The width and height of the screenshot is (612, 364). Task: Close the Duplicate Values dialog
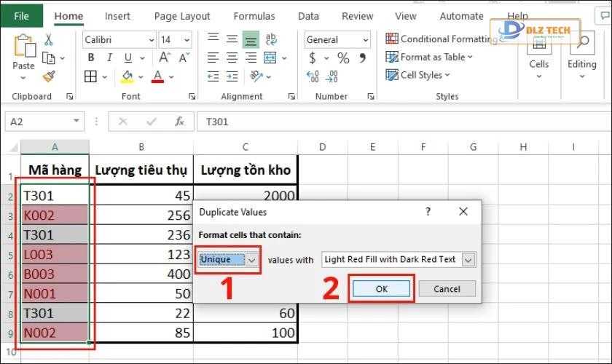coord(463,212)
